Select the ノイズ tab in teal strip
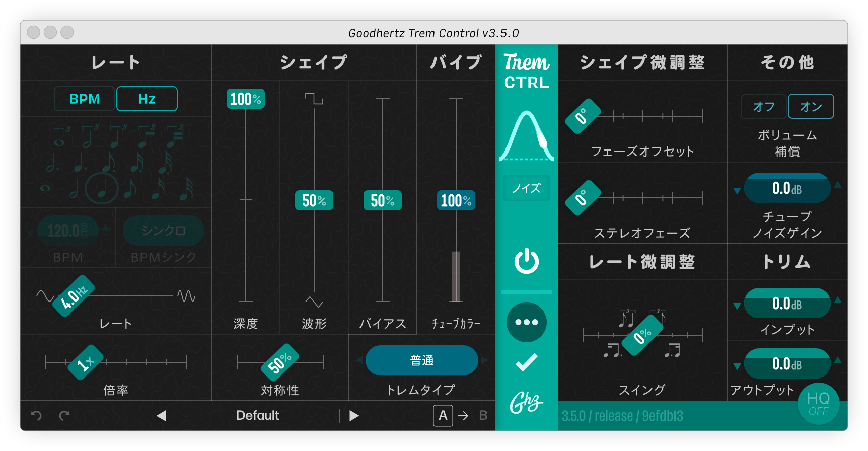Viewport: 868px width, 451px height. click(x=526, y=188)
